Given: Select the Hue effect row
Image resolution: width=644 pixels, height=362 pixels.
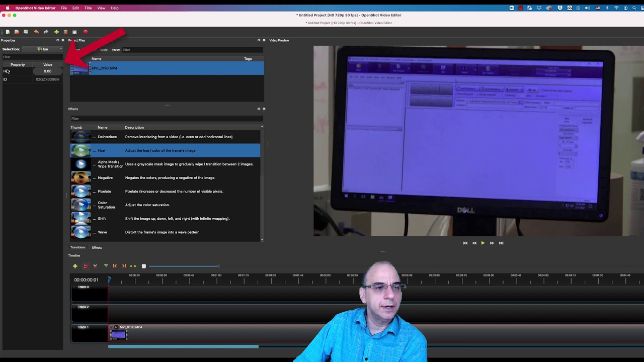Looking at the screenshot, I should point(165,150).
